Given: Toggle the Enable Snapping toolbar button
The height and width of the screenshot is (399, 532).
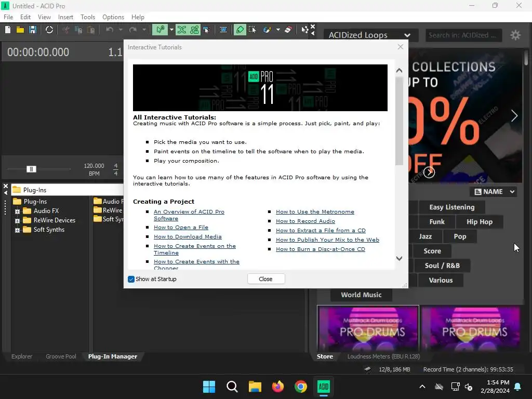Looking at the screenshot, I should (x=160, y=30).
